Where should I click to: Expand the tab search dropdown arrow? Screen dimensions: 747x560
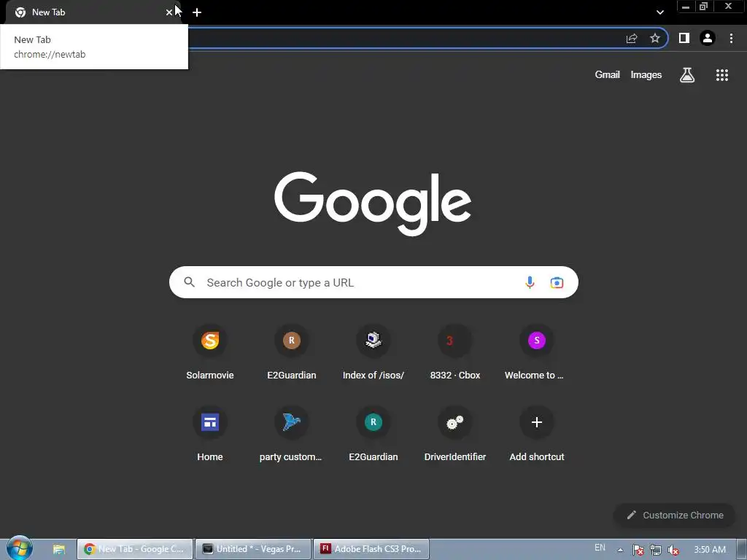[659, 12]
